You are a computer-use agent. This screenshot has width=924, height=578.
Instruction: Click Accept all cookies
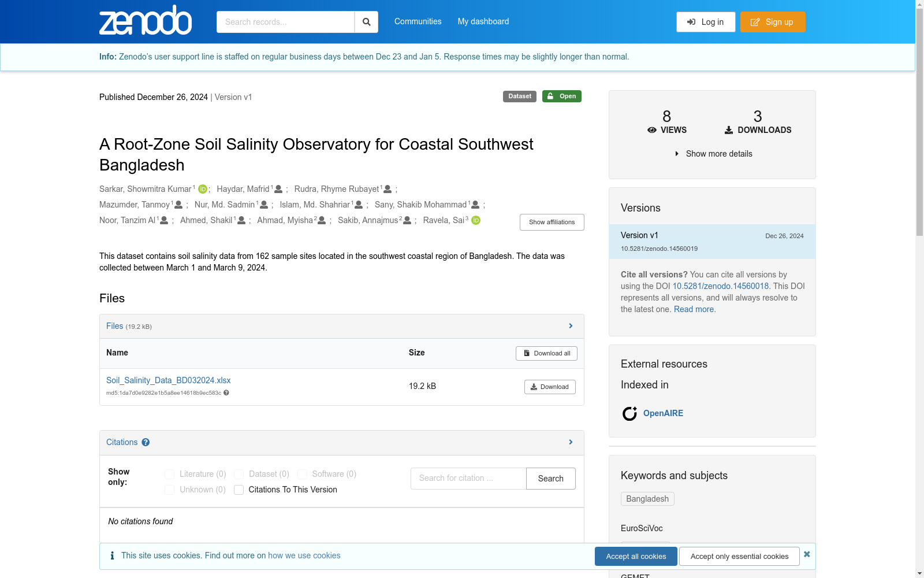pyautogui.click(x=636, y=556)
